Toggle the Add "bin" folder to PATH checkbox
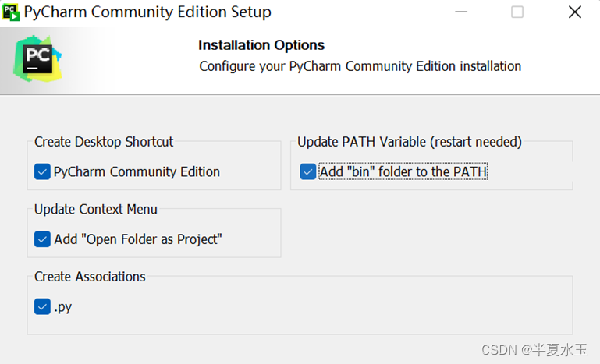 [308, 171]
